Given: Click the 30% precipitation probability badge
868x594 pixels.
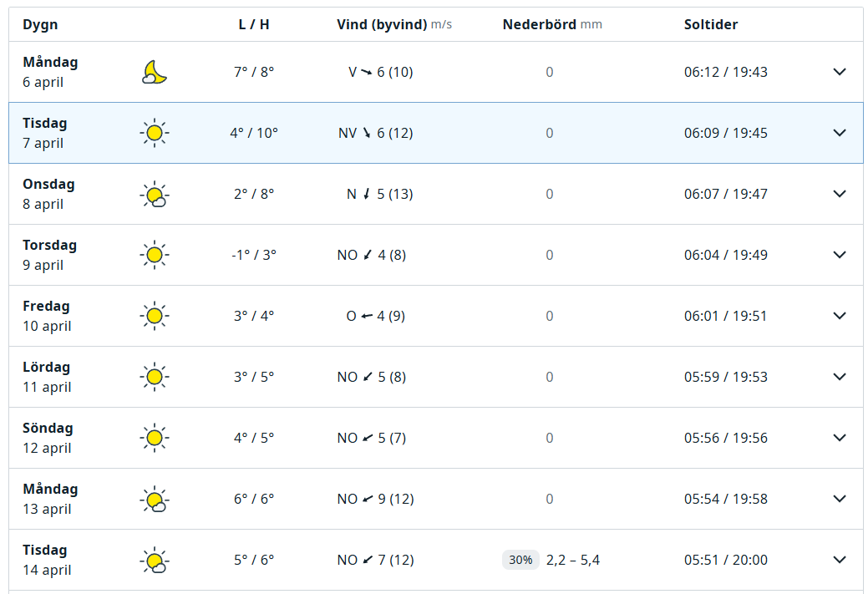Looking at the screenshot, I should pyautogui.click(x=520, y=560).
